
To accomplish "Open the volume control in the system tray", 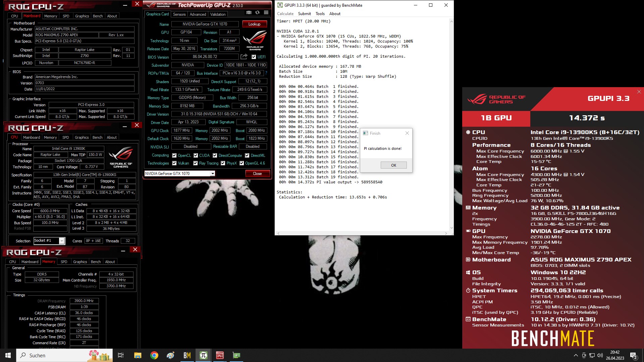I will [600, 355].
